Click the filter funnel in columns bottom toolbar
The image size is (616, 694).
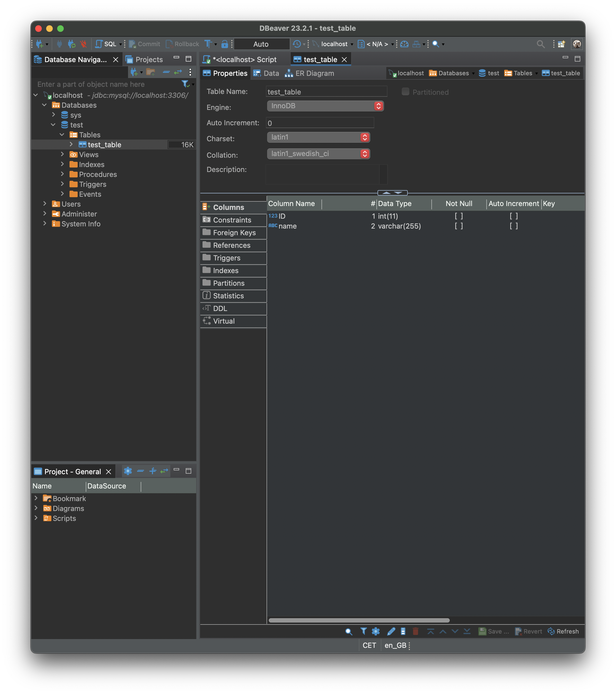(363, 631)
